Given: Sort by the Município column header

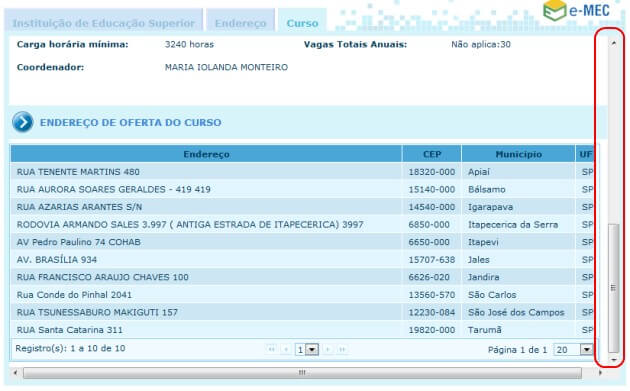Looking at the screenshot, I should click(x=518, y=154).
